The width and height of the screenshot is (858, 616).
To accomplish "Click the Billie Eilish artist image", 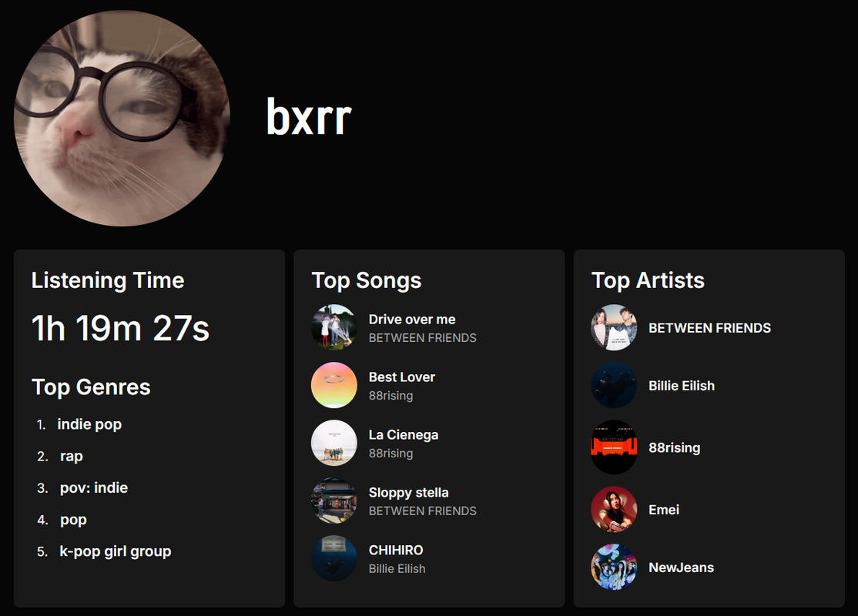I will [614, 385].
